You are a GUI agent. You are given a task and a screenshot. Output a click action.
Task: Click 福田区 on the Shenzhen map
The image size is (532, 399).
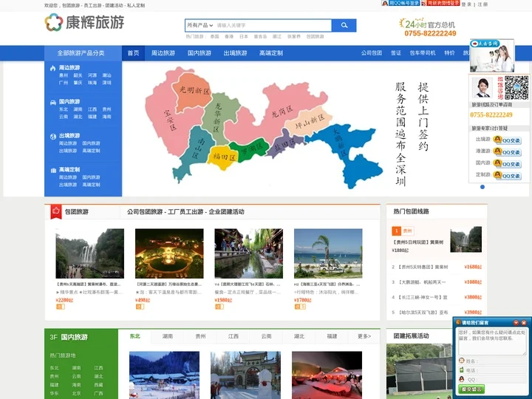(x=223, y=157)
